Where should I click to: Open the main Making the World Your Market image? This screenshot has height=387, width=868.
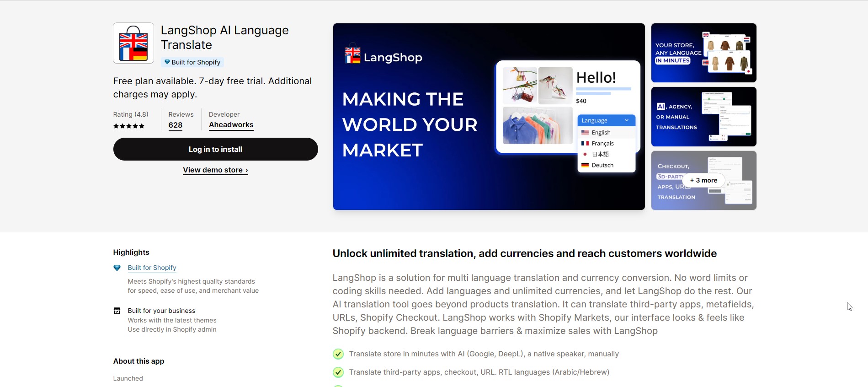click(489, 117)
